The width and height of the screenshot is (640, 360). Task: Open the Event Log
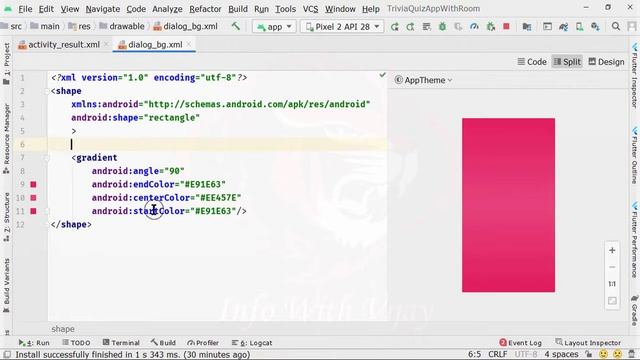click(x=520, y=343)
